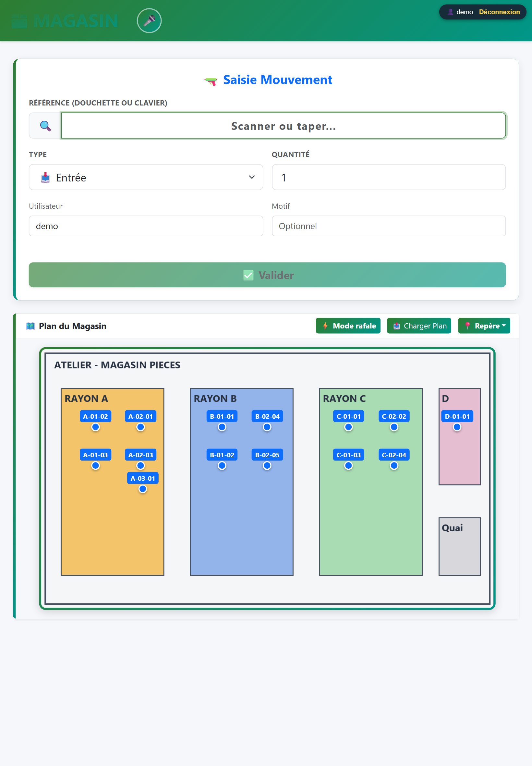The image size is (532, 766).
Task: Select the C-02-04 location marker dot
Action: tap(394, 465)
